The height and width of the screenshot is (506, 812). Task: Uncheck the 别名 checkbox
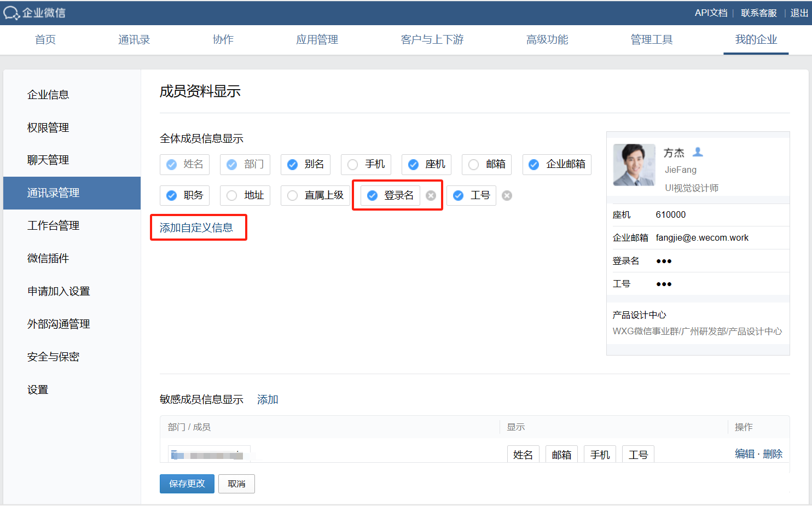tap(293, 165)
